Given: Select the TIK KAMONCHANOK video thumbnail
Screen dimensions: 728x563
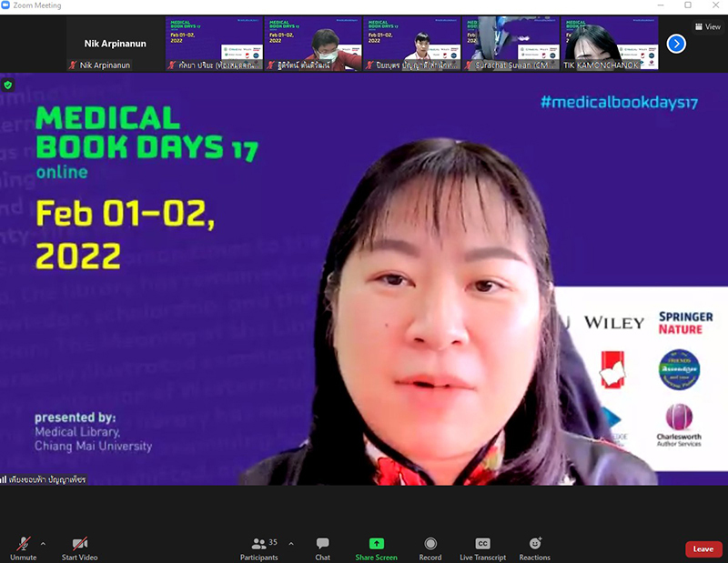Looking at the screenshot, I should pos(609,44).
